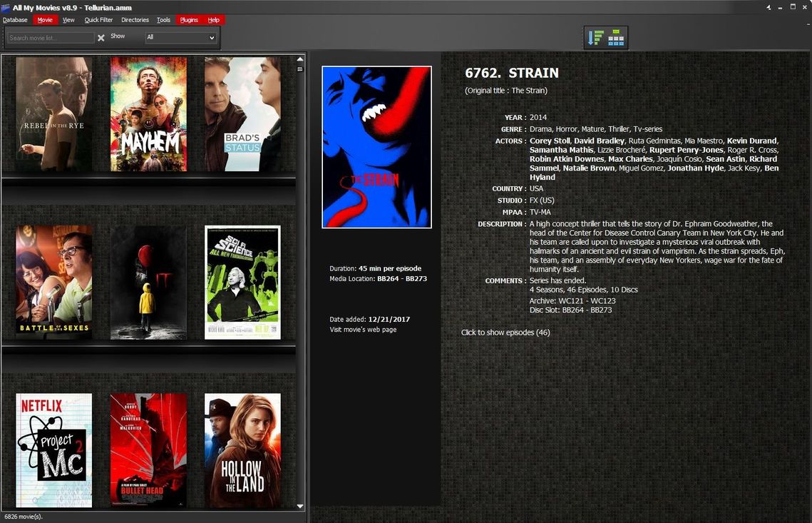Select the Mayhem movie poster
The height and width of the screenshot is (523, 812).
148,114
